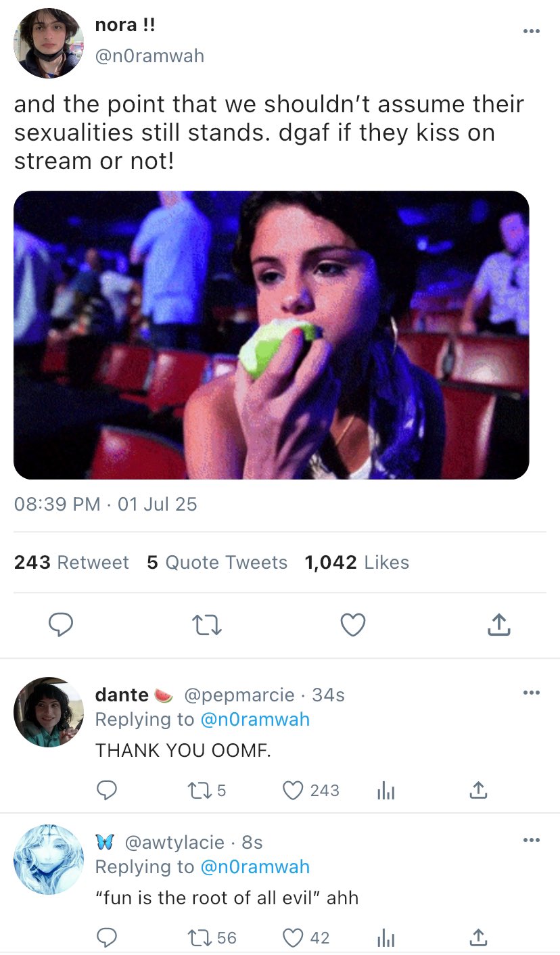The height and width of the screenshot is (955, 560).
Task: Retweet the main tweet by nora
Action: tap(206, 625)
